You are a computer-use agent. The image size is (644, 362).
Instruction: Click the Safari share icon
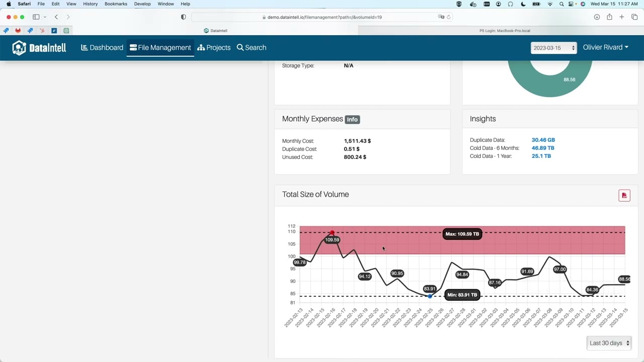tap(609, 17)
